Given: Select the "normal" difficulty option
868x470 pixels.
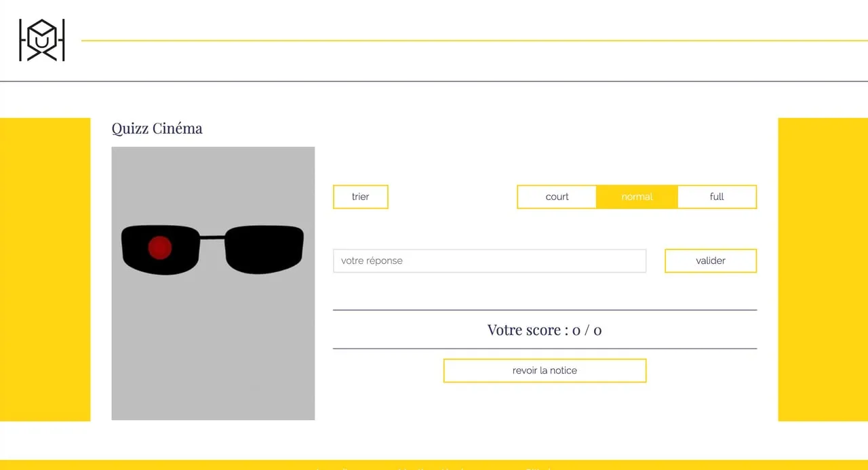Looking at the screenshot, I should click(637, 197).
